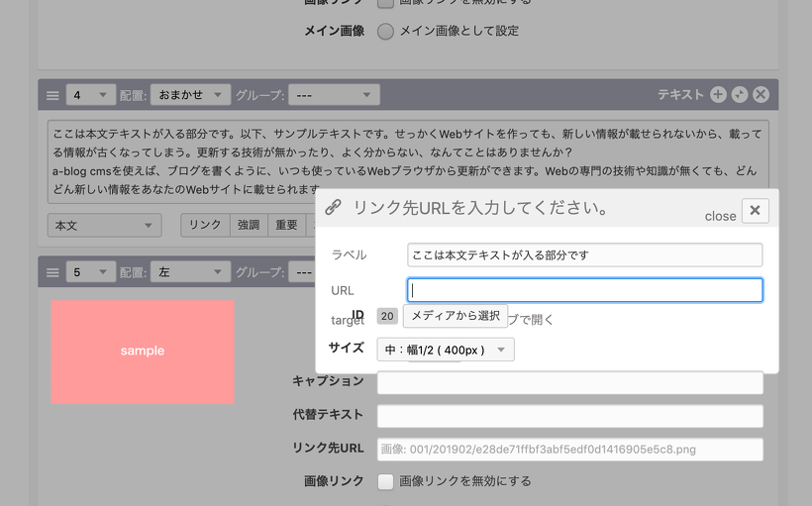Screen dimensions: 812x506
Task: Remove the text unit with X icon
Action: coord(761,95)
